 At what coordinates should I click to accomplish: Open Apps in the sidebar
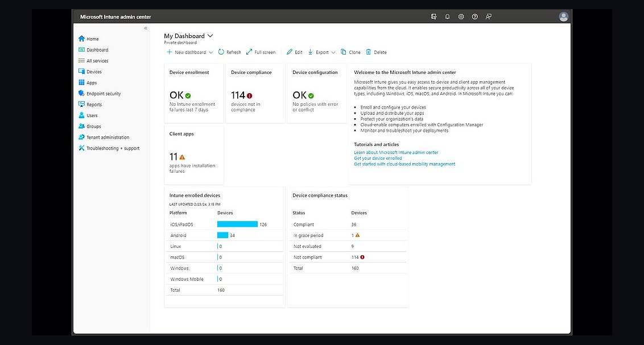click(88, 82)
